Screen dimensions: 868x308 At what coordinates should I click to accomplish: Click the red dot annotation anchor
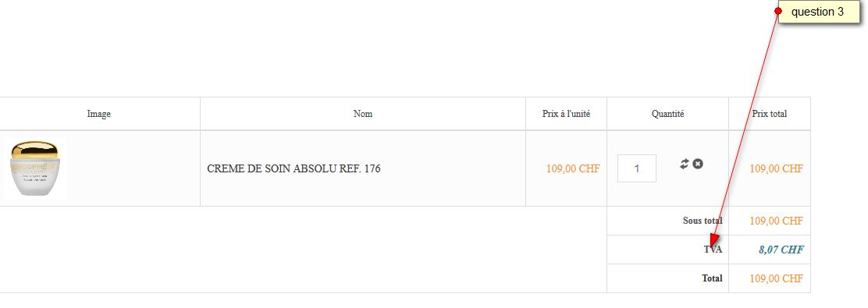click(777, 10)
